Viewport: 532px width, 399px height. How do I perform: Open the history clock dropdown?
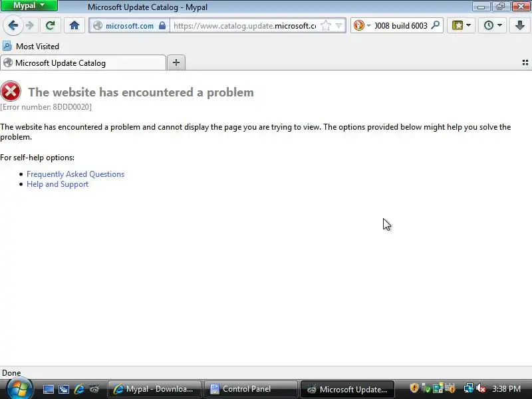click(x=492, y=25)
